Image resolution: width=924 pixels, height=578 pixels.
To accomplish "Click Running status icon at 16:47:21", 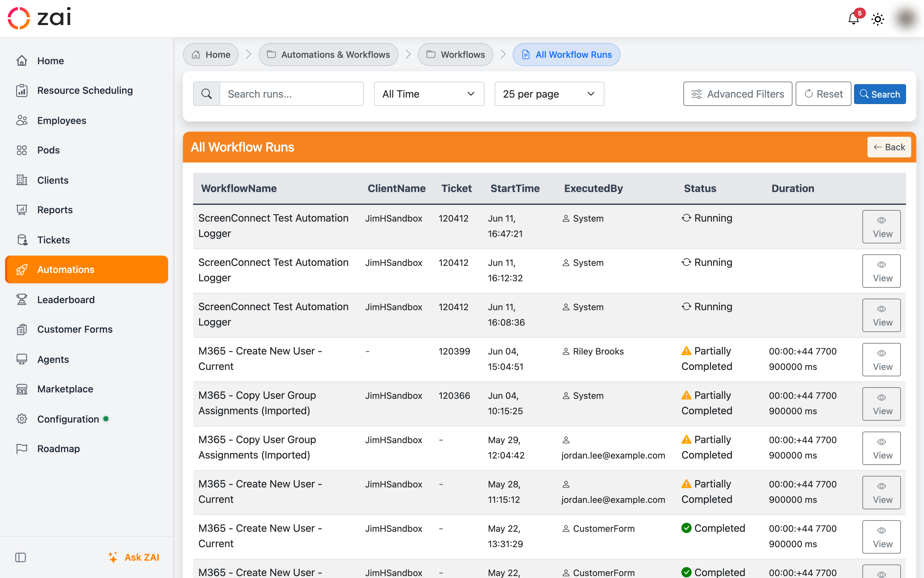I will (686, 218).
